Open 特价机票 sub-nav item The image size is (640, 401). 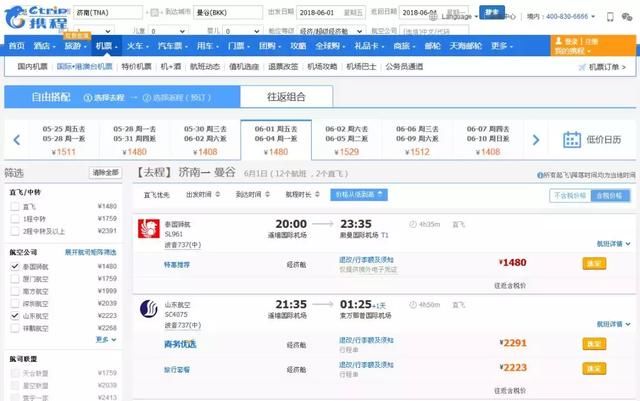(136, 67)
